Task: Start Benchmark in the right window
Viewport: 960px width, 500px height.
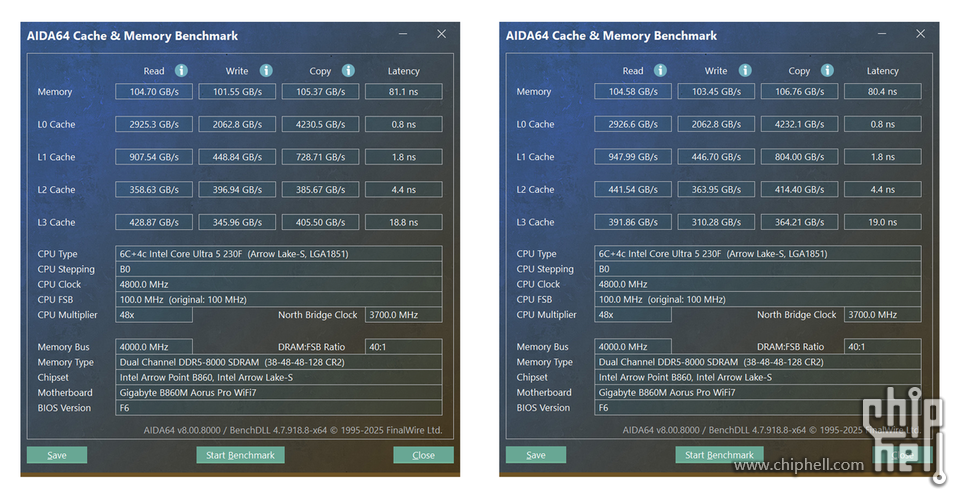Action: (719, 455)
